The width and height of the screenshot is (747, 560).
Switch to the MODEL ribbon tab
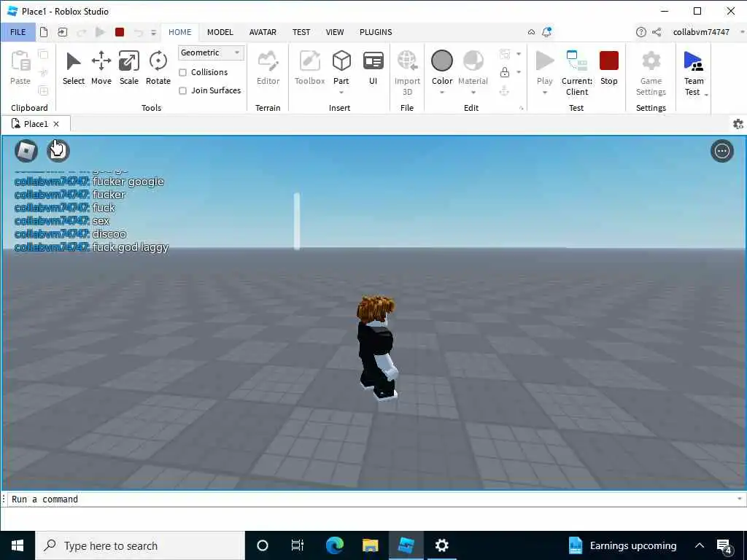(x=220, y=32)
